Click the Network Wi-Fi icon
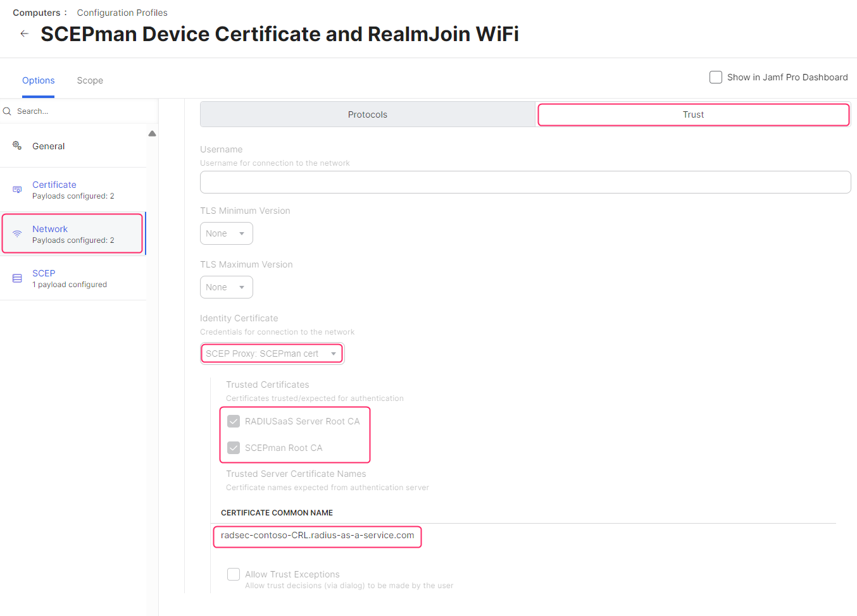857x616 pixels. [17, 234]
